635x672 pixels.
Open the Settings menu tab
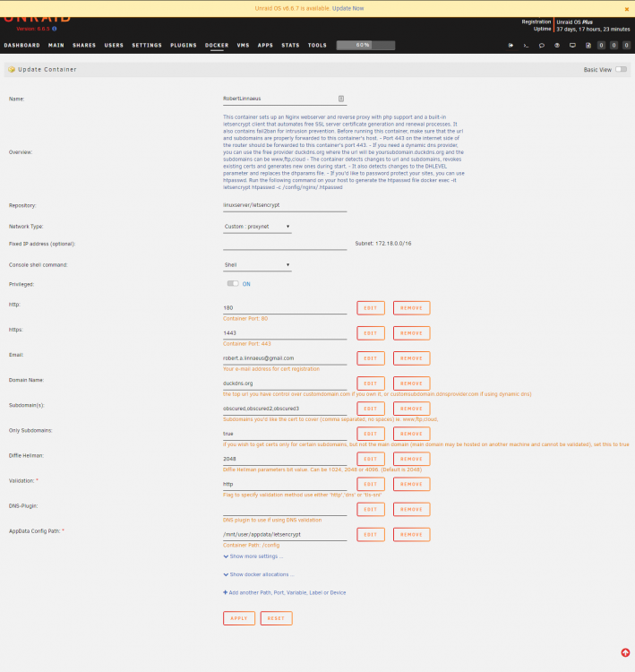click(147, 45)
